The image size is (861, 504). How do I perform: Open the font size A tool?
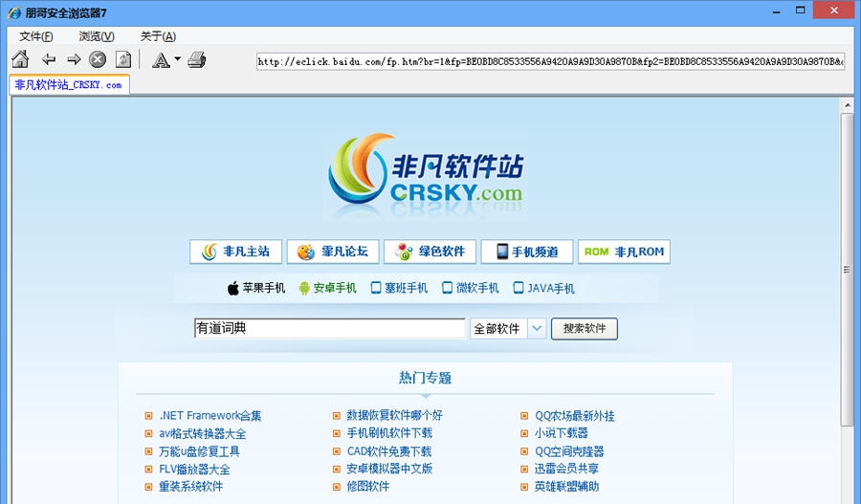click(161, 60)
